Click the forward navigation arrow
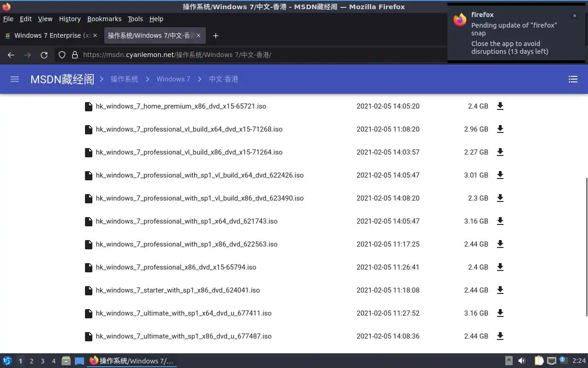588x368 pixels. tap(28, 55)
